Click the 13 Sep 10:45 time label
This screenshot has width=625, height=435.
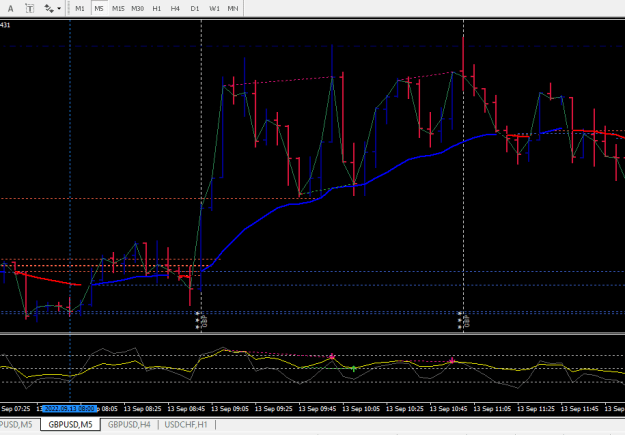[x=448, y=409]
